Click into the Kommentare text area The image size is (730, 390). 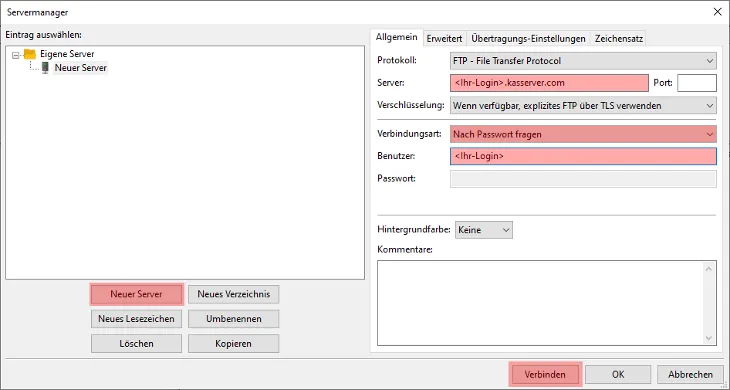(x=541, y=303)
